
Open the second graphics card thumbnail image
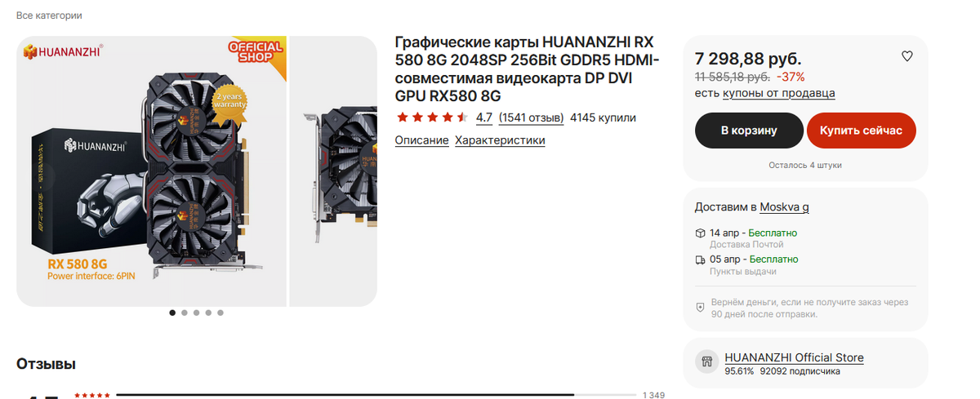pyautogui.click(x=333, y=171)
